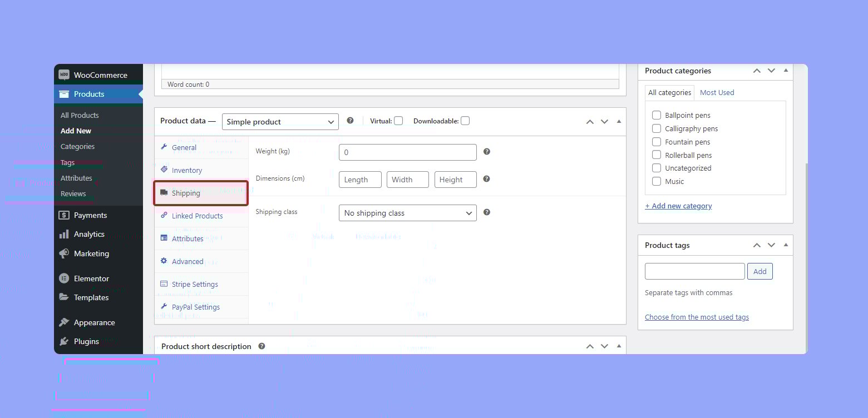
Task: Open Linked Products tab in product data
Action: tap(197, 216)
